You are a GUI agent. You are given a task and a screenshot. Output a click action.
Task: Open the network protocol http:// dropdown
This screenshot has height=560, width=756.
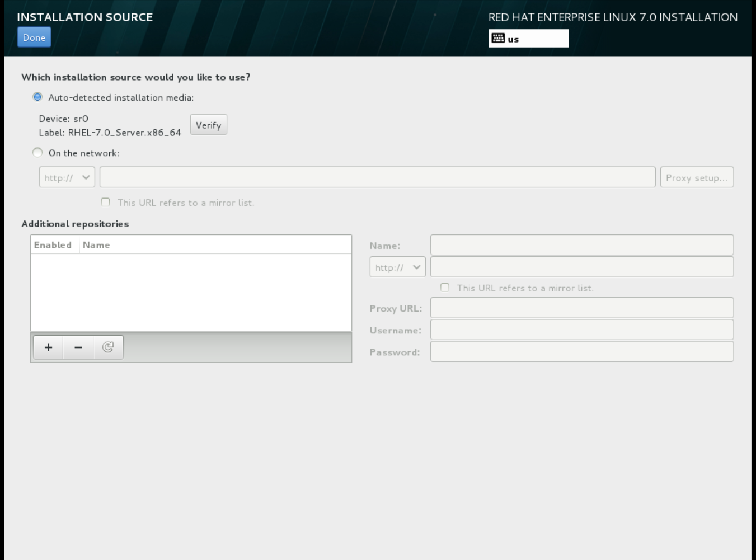click(x=67, y=177)
